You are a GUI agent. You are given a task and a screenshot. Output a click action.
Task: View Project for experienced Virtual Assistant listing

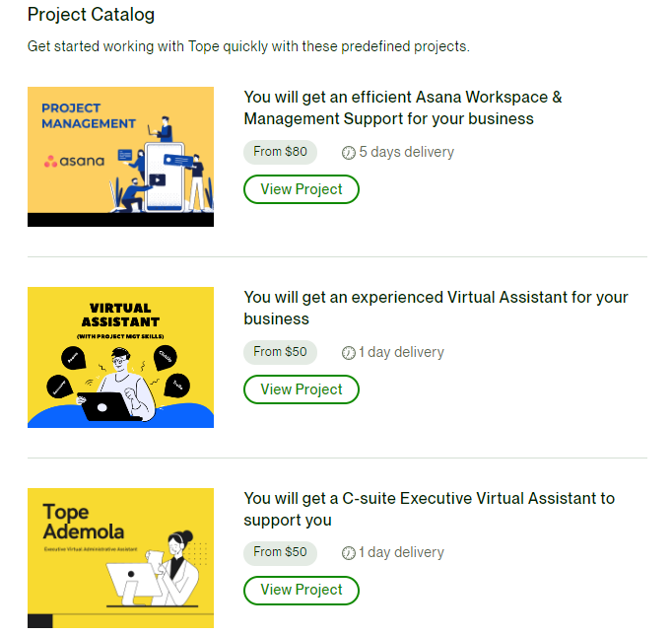(302, 389)
